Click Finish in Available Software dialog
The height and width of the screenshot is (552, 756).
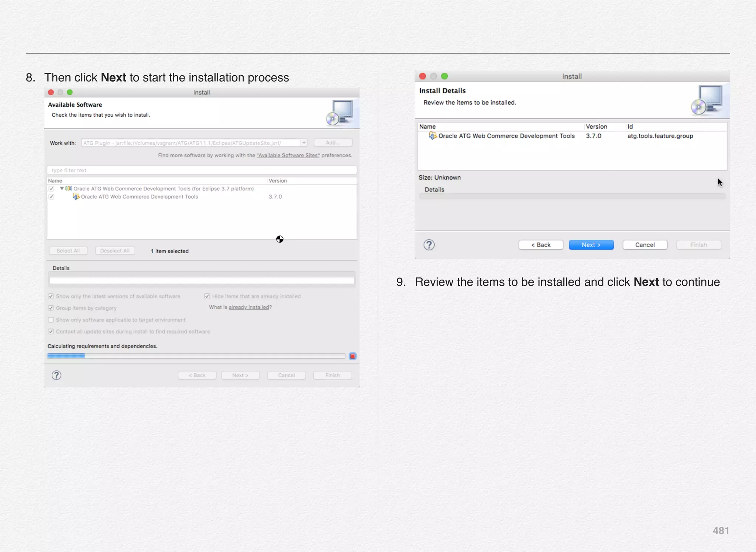point(333,375)
